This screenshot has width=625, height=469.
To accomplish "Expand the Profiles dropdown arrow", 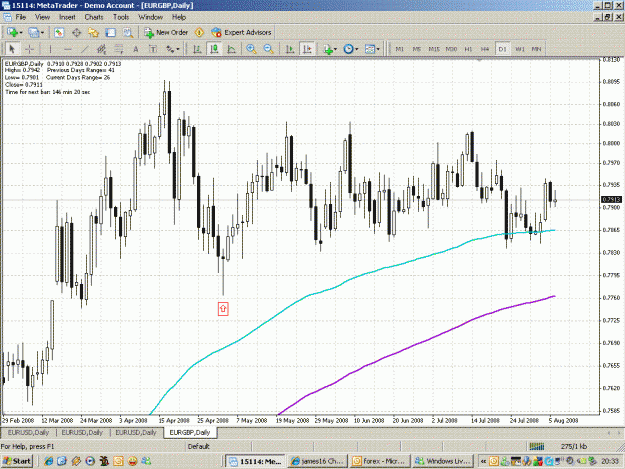I will (42, 33).
